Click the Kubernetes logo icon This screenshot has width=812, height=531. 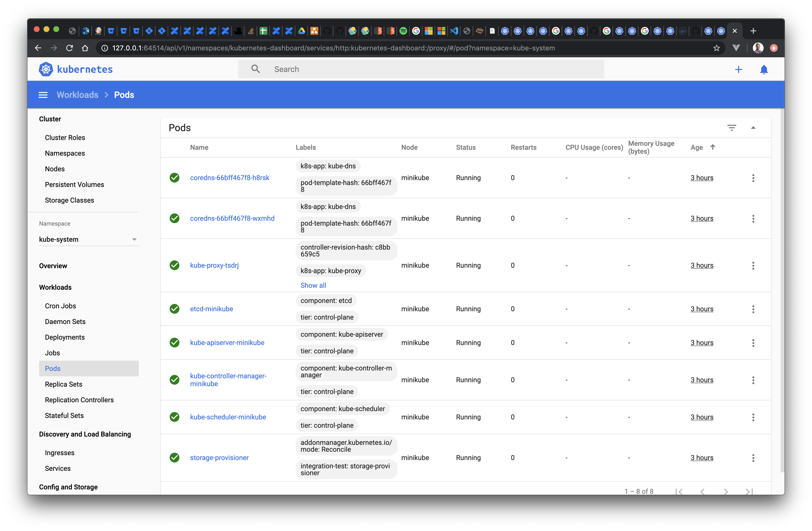47,69
